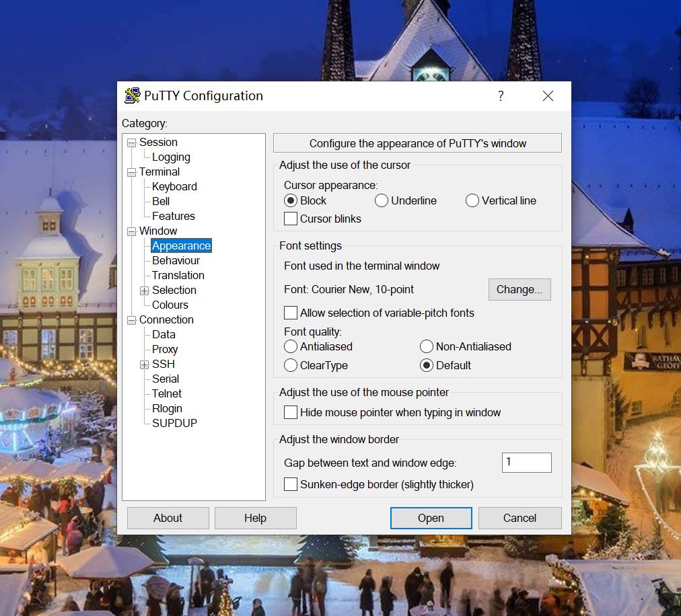The image size is (681, 616).
Task: Collapse the Terminal tree node
Action: tap(132, 172)
